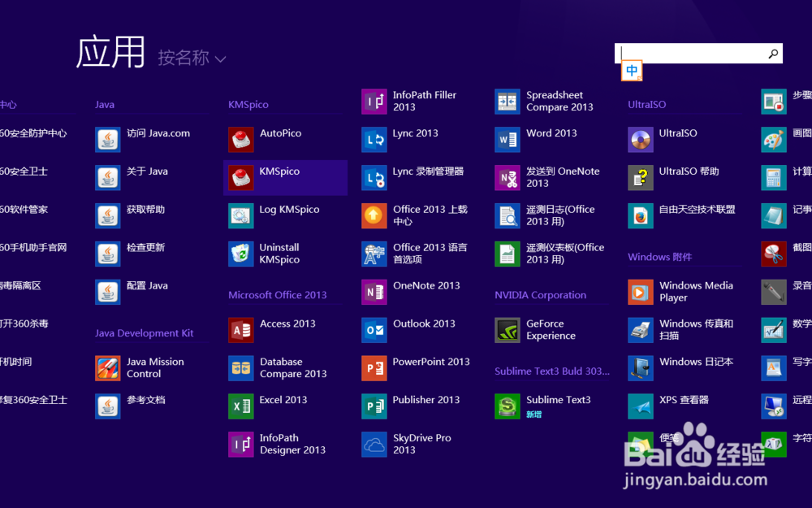Select the UltraISO group header
The height and width of the screenshot is (508, 812).
(647, 105)
